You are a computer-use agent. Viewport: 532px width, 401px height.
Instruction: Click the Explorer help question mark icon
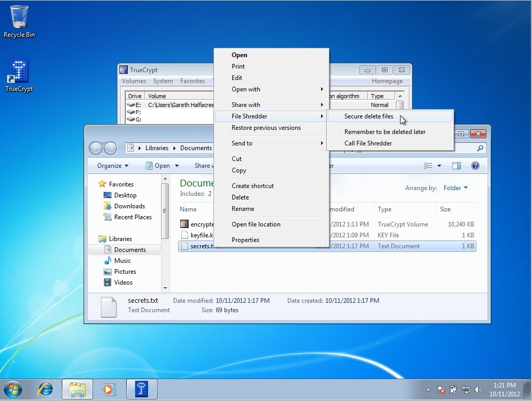click(475, 166)
